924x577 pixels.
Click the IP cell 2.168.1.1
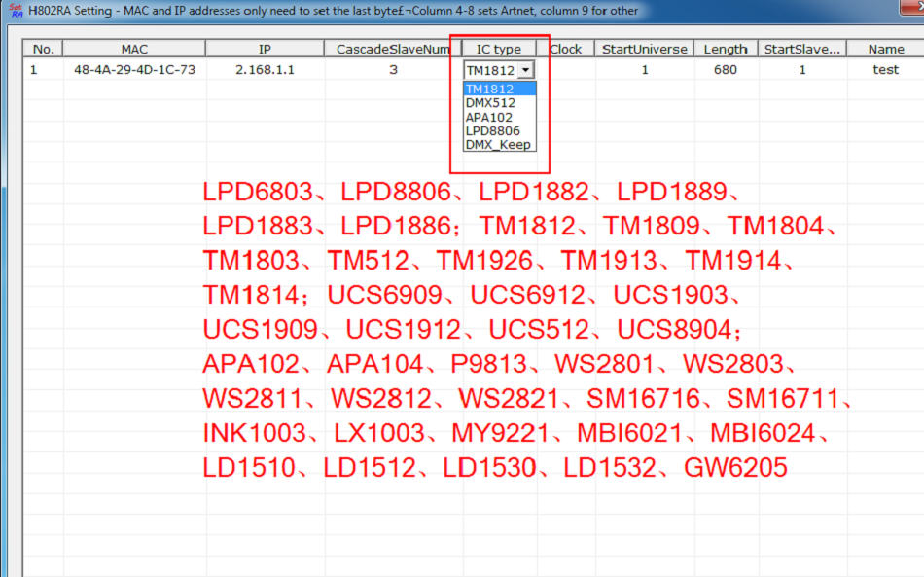[x=265, y=69]
